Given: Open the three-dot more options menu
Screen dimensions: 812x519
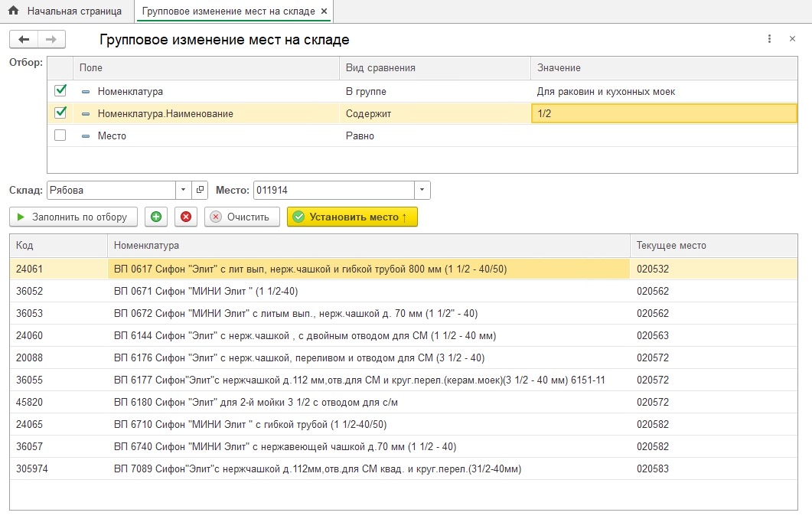Looking at the screenshot, I should pyautogui.click(x=770, y=39).
